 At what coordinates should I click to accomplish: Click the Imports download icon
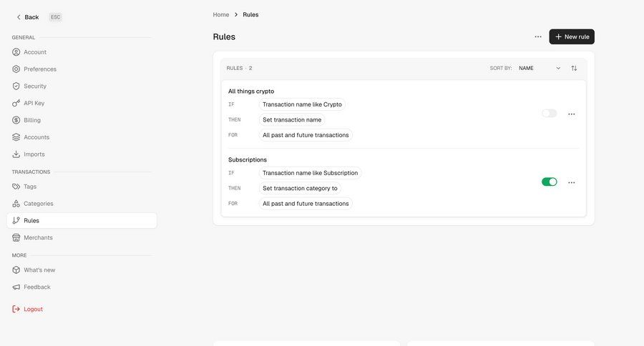click(16, 154)
